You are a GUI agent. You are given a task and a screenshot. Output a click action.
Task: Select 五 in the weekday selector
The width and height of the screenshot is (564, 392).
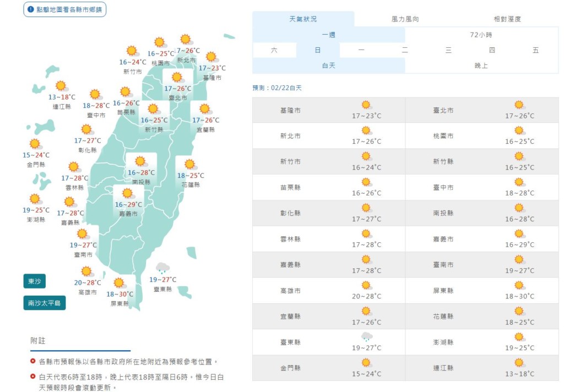pos(535,50)
